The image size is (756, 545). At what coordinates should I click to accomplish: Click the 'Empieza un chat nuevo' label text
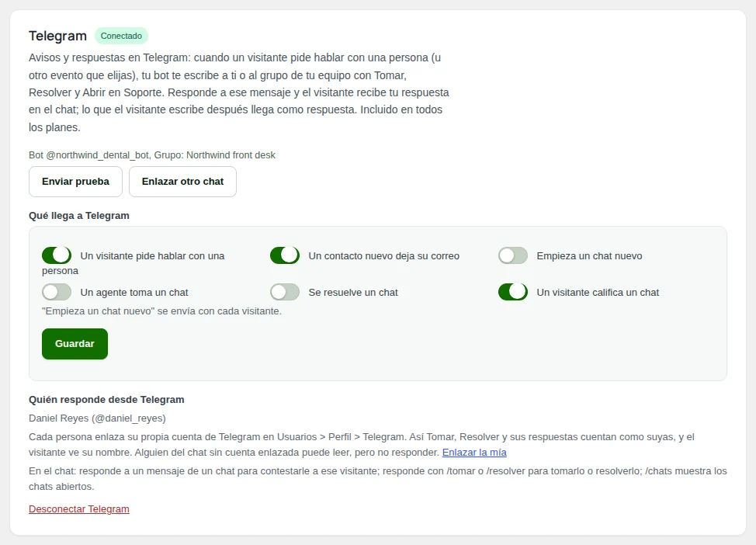[x=589, y=256]
